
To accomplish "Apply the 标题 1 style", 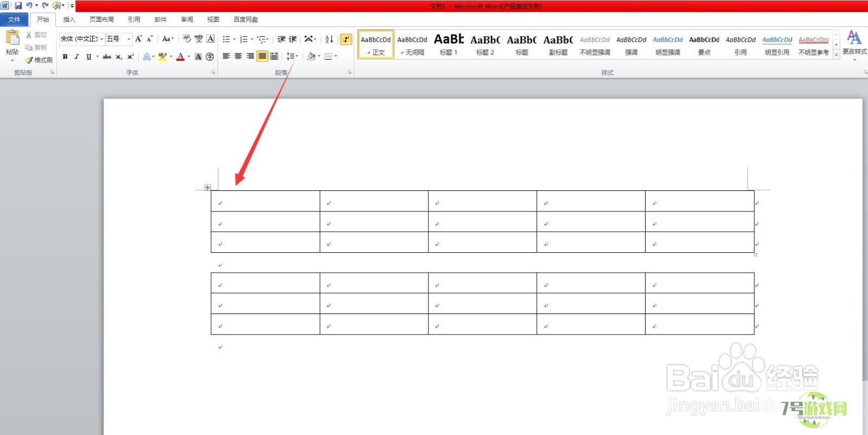I will point(449,45).
